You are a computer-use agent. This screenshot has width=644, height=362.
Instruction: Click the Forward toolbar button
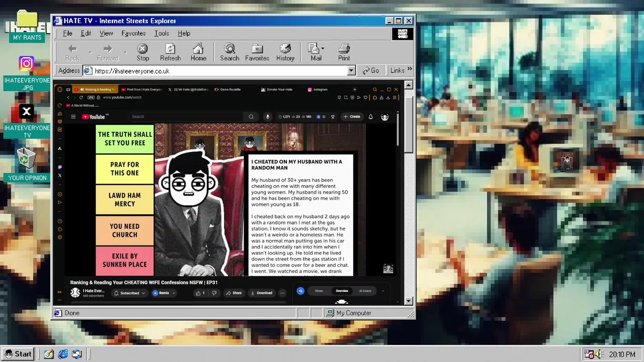pyautogui.click(x=108, y=52)
